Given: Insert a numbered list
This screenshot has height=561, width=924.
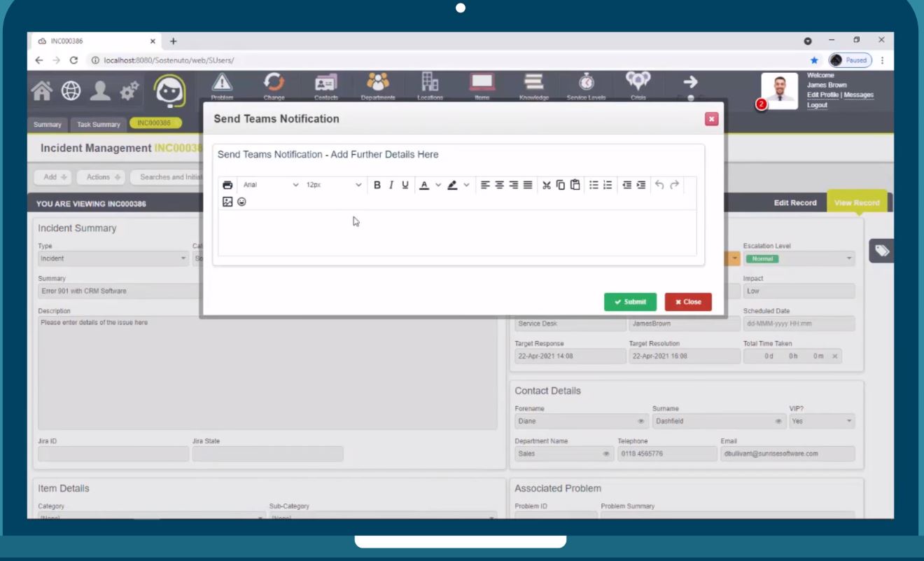Looking at the screenshot, I should coord(608,185).
